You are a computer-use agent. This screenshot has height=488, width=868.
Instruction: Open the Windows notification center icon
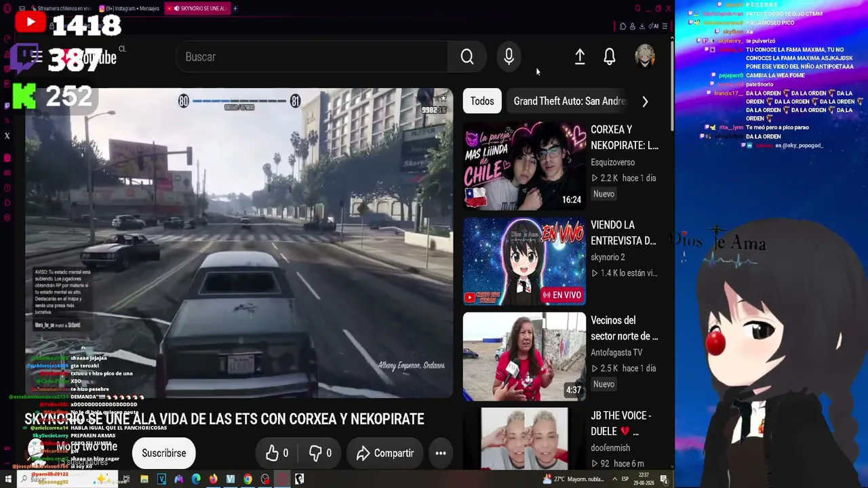click(x=664, y=480)
